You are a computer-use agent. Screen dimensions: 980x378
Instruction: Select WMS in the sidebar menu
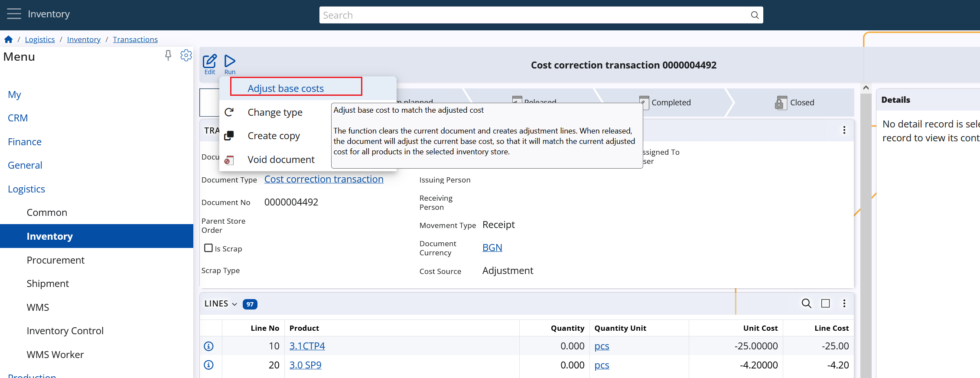(x=38, y=307)
